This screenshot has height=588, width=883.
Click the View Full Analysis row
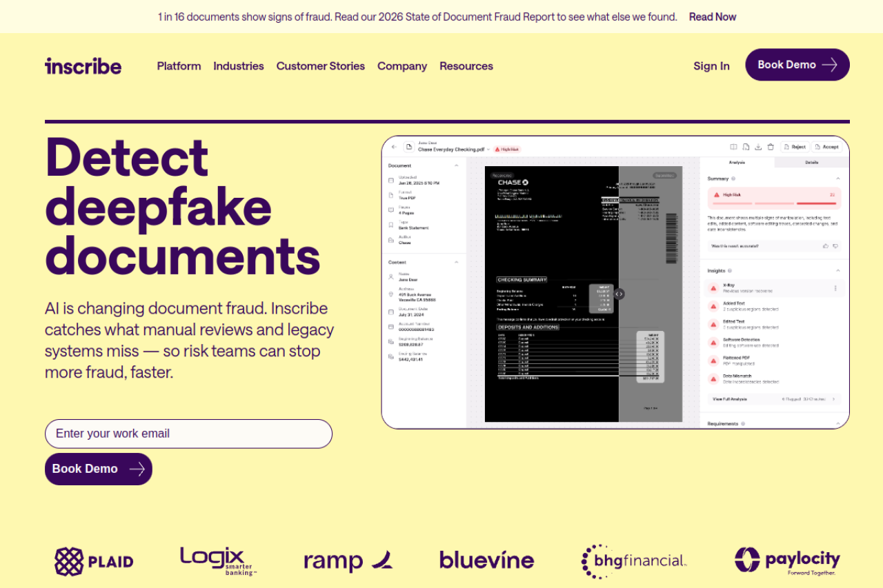pyautogui.click(x=774, y=399)
